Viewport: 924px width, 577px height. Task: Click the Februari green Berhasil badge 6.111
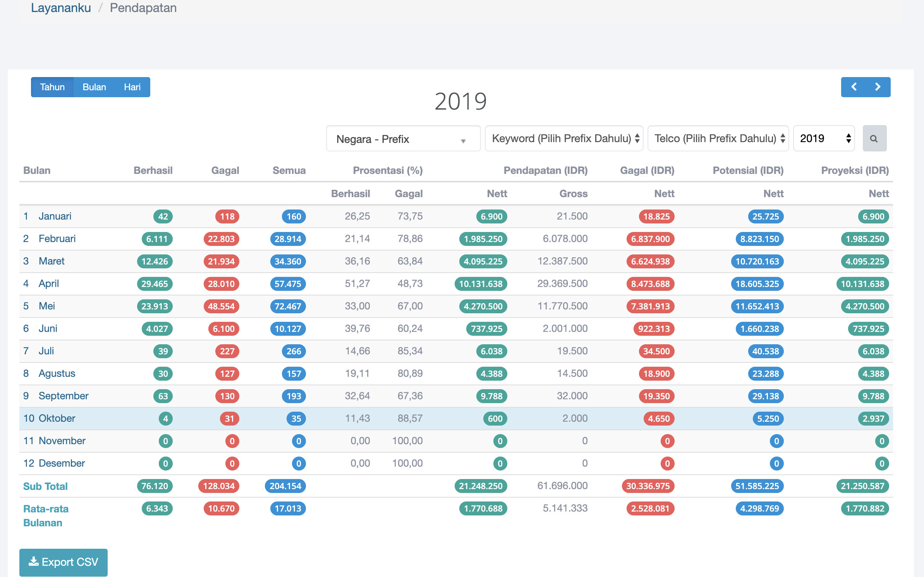(x=157, y=239)
